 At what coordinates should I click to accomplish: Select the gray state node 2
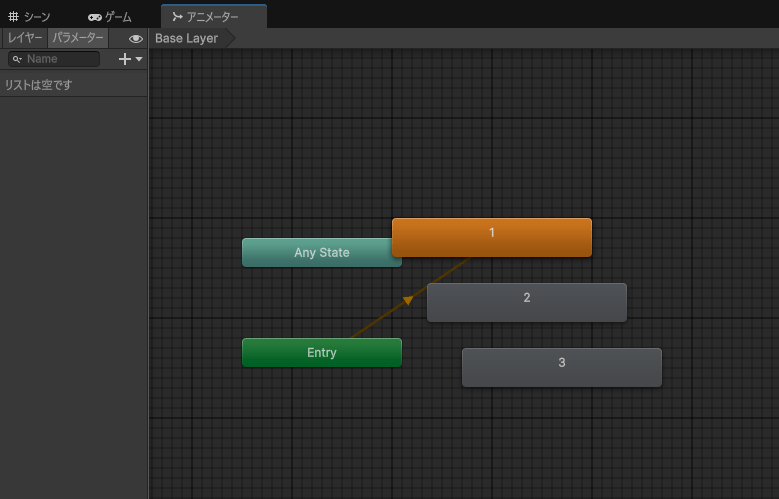(527, 303)
